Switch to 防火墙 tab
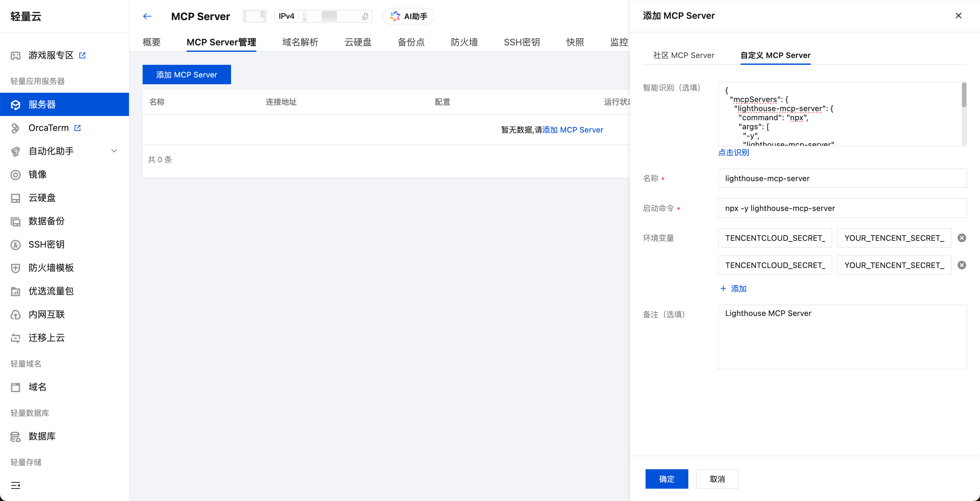Viewport: 980px width, 501px height. 464,42
